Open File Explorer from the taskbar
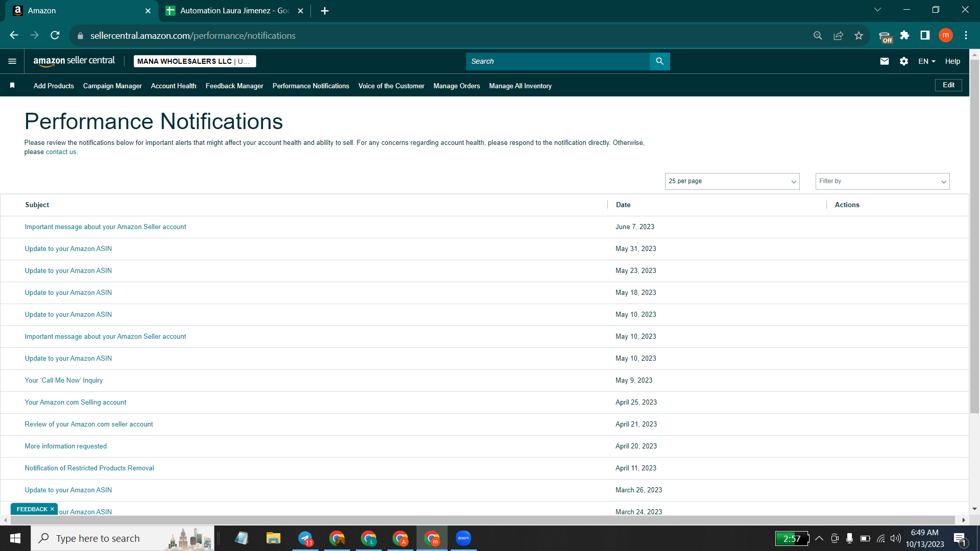 click(274, 538)
